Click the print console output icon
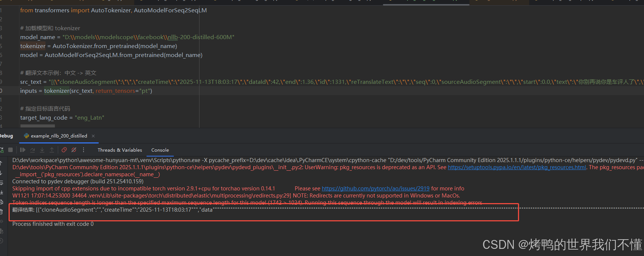The width and height of the screenshot is (644, 256). [x=1, y=202]
